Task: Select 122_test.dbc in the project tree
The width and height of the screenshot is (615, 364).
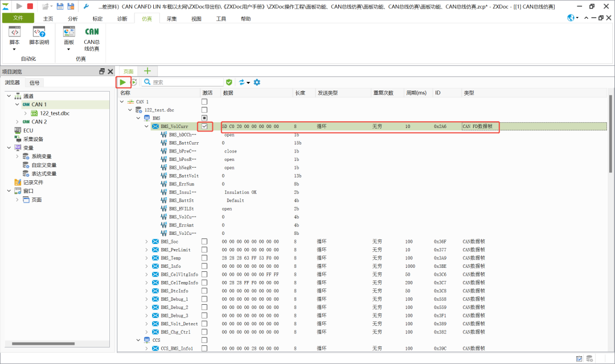Action: [x=54, y=113]
